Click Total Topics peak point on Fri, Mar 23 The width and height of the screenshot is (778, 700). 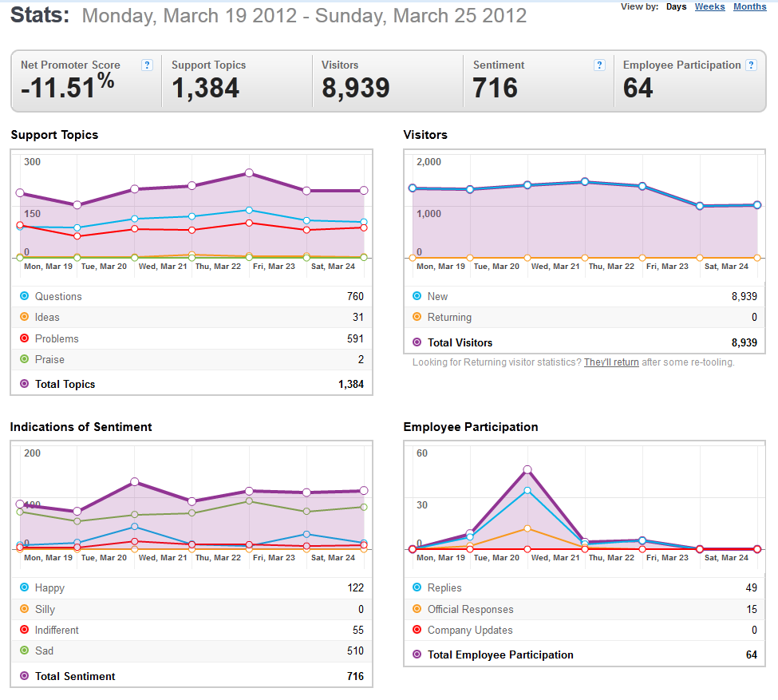(x=249, y=172)
